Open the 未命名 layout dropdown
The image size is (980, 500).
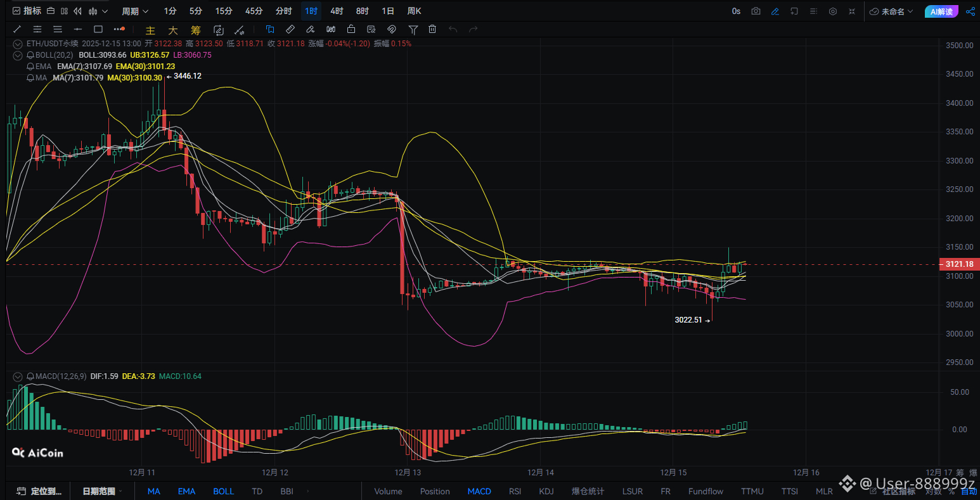pyautogui.click(x=891, y=11)
